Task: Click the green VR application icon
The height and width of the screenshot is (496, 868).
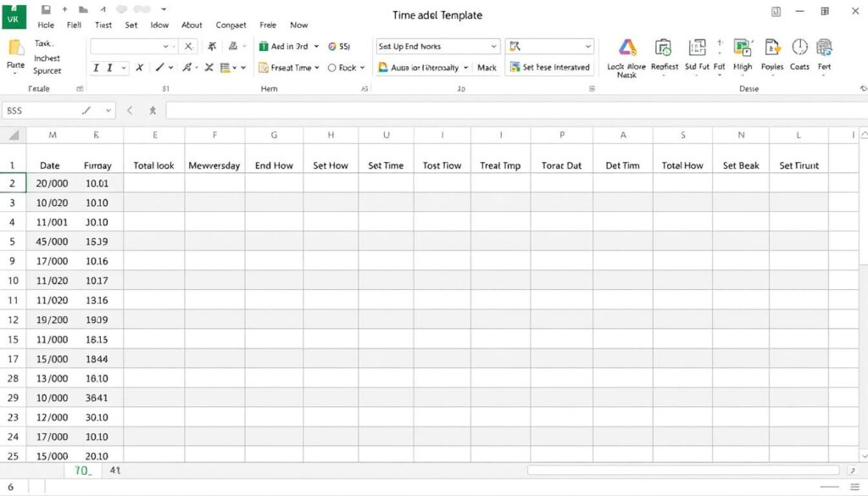Action: click(x=14, y=15)
